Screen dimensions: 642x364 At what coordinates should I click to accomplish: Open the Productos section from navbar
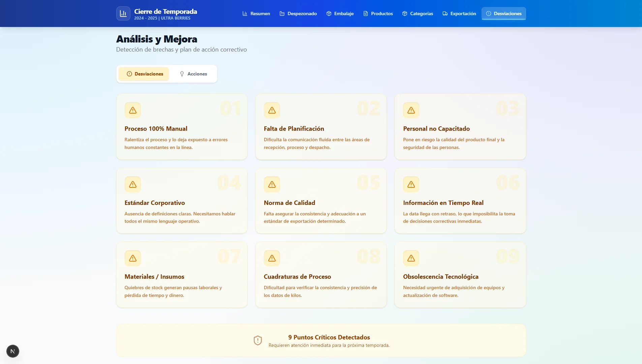pos(378,13)
